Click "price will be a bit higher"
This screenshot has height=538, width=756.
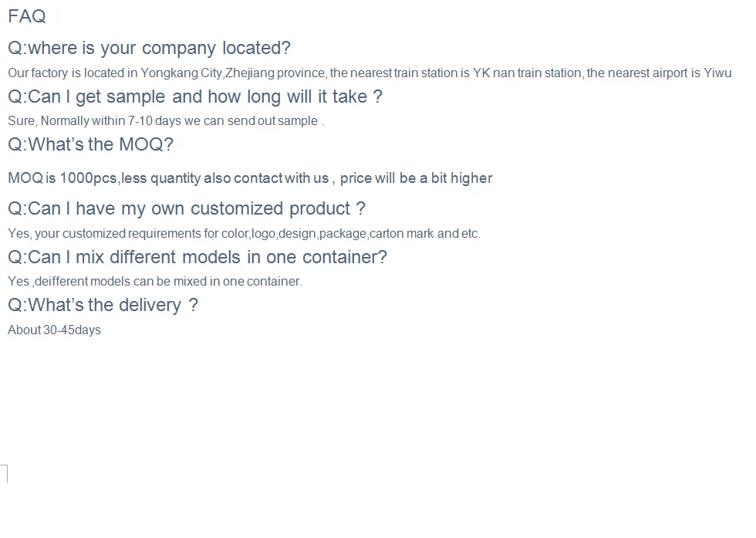pos(416,178)
